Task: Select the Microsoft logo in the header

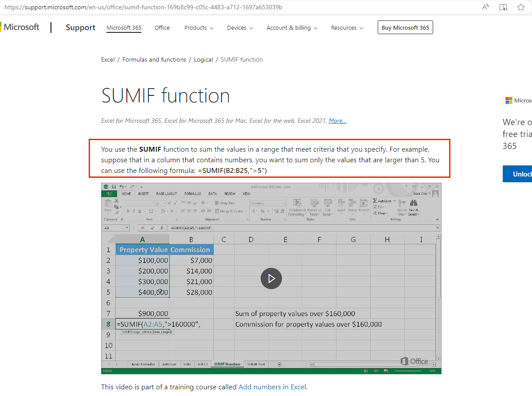Action: click(x=20, y=27)
